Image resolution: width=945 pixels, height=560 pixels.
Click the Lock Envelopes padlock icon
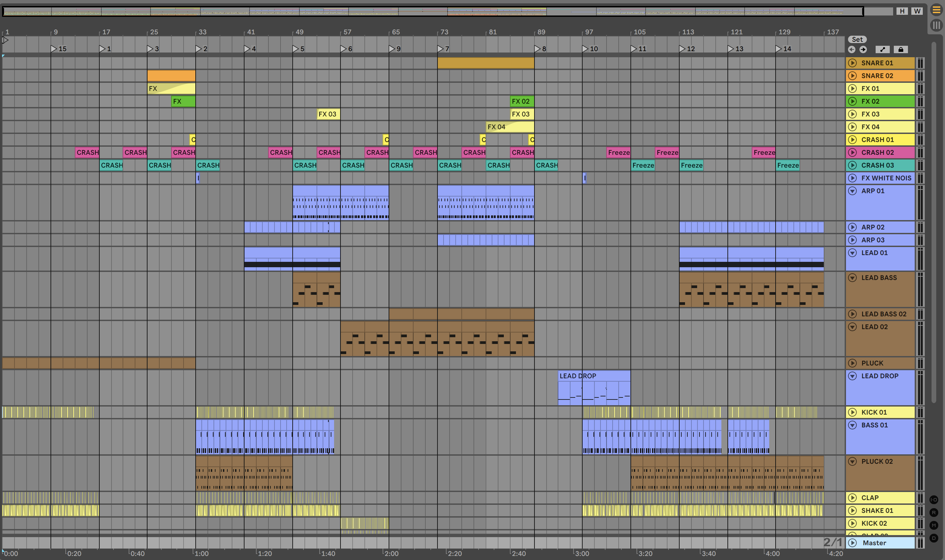coord(901,49)
